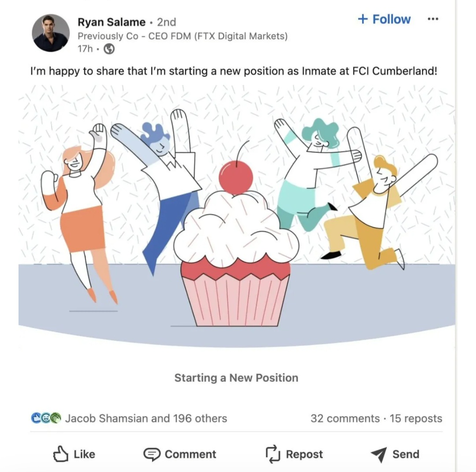Click the Repost arrows icon
The height and width of the screenshot is (472, 476).
tap(273, 454)
